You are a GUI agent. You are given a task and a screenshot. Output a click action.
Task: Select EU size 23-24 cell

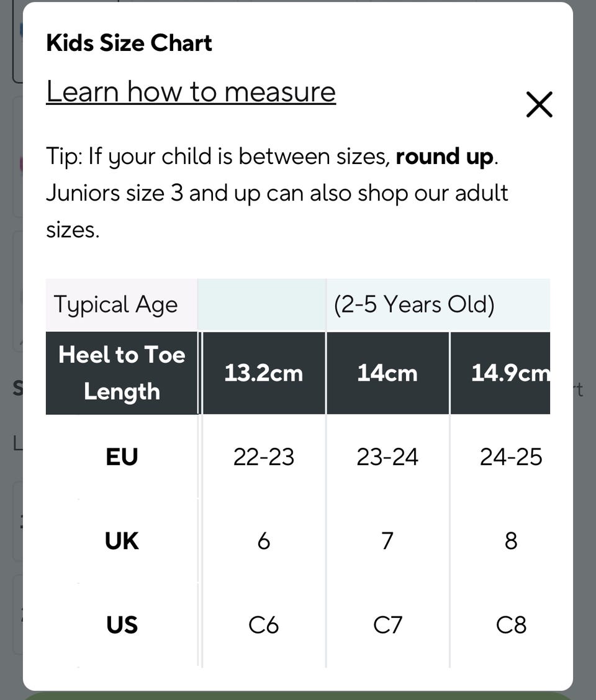click(387, 457)
